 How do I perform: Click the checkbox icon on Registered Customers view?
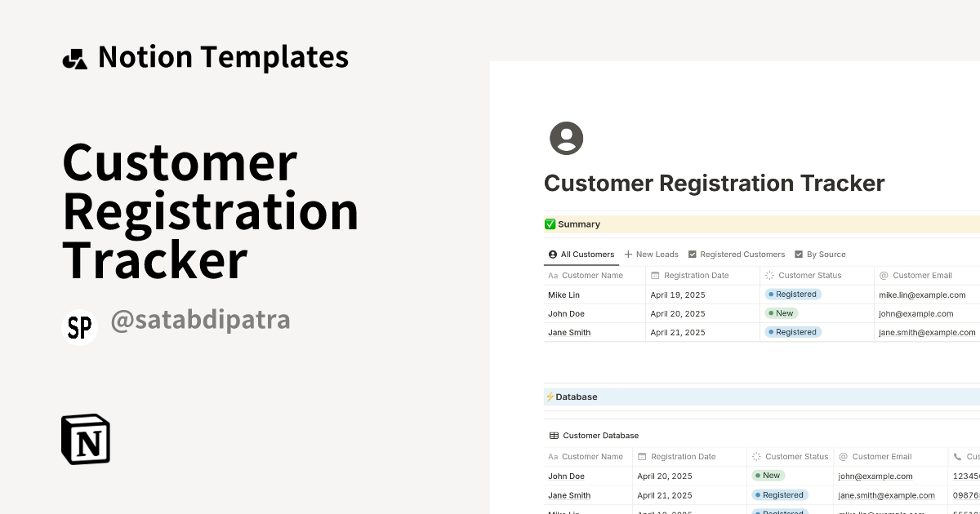(x=693, y=254)
